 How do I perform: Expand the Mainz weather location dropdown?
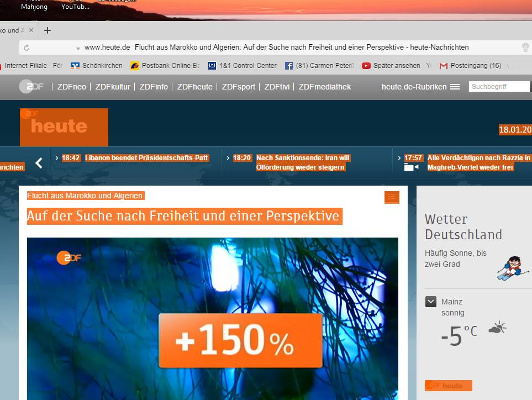[x=431, y=302]
